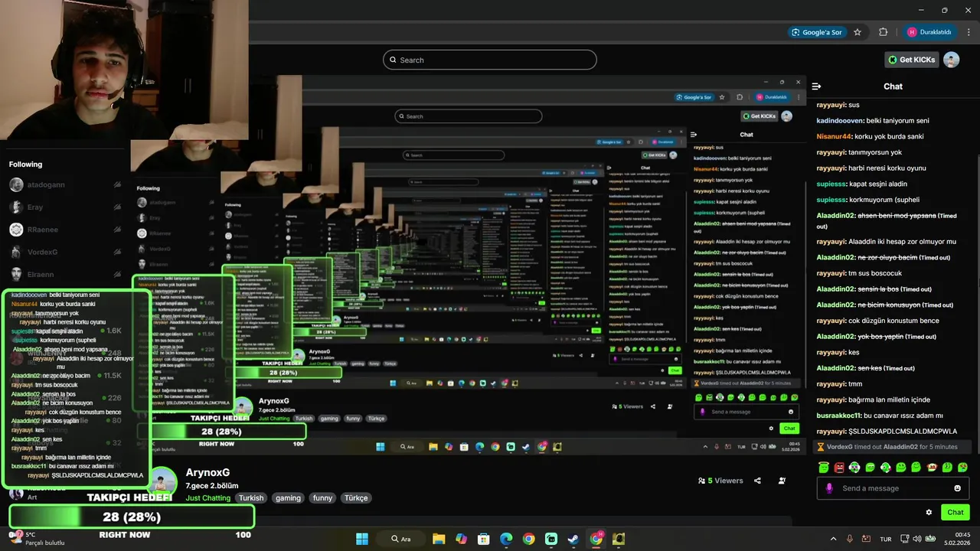Click the monkey face emote
This screenshot has width=980, height=551.
(x=932, y=467)
